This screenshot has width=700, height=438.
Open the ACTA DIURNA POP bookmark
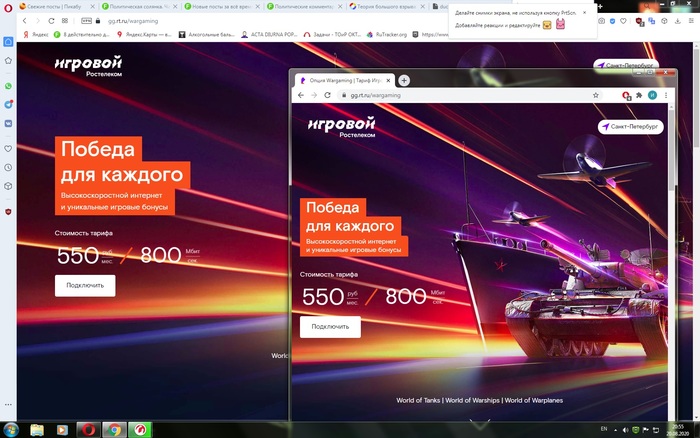click(269, 34)
